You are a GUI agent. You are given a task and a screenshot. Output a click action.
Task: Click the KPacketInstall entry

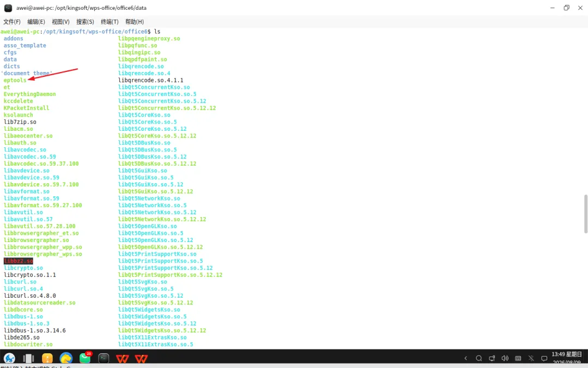[26, 108]
